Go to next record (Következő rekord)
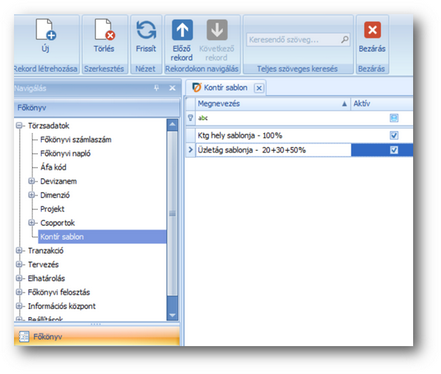This screenshot has width=441, height=374. [x=217, y=40]
